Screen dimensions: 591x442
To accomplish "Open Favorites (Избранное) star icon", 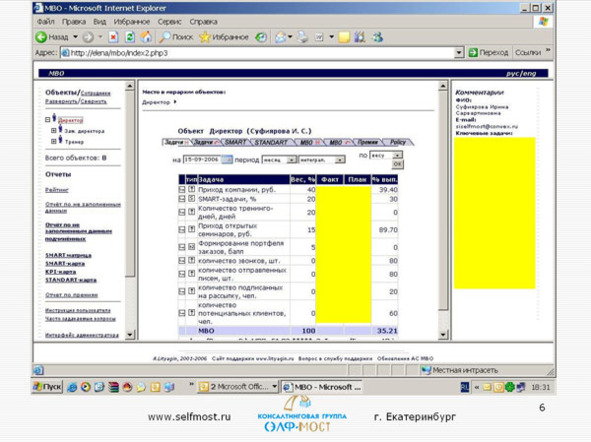I will 205,37.
